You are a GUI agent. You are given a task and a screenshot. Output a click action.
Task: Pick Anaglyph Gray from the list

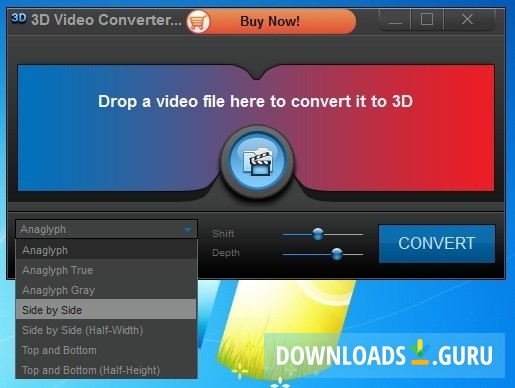[x=106, y=290]
